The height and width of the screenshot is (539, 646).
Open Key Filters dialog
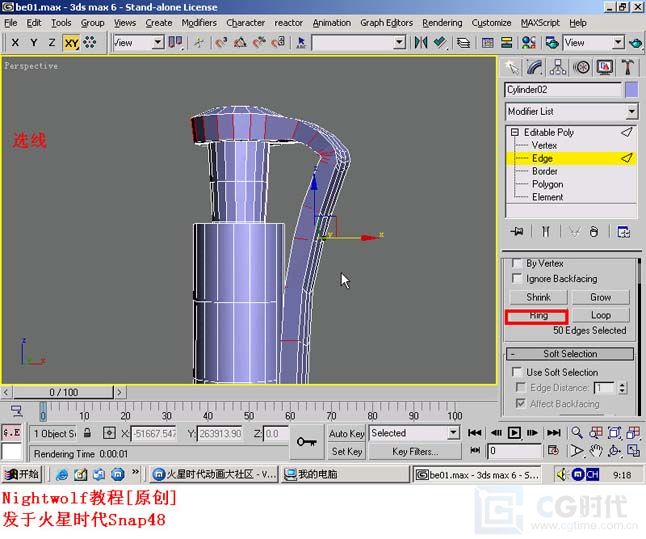[415, 452]
